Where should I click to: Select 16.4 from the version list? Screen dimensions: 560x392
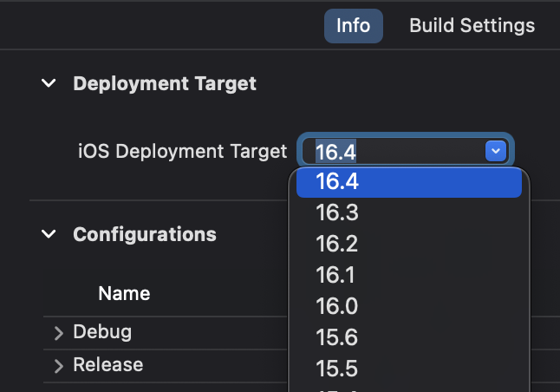tap(408, 182)
